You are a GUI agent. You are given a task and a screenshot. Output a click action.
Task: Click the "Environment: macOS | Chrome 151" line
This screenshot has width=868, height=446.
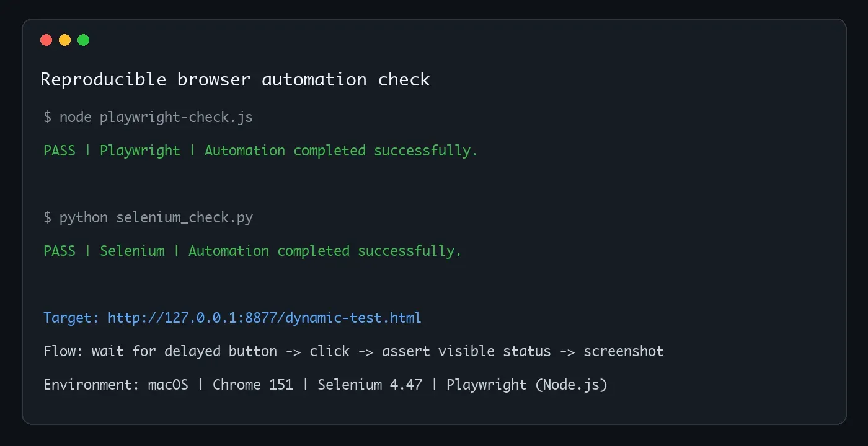pos(325,385)
